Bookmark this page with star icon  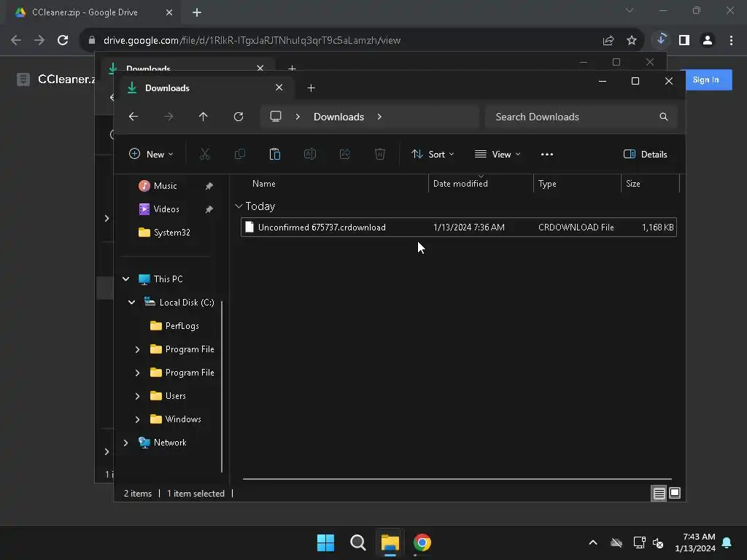631,41
